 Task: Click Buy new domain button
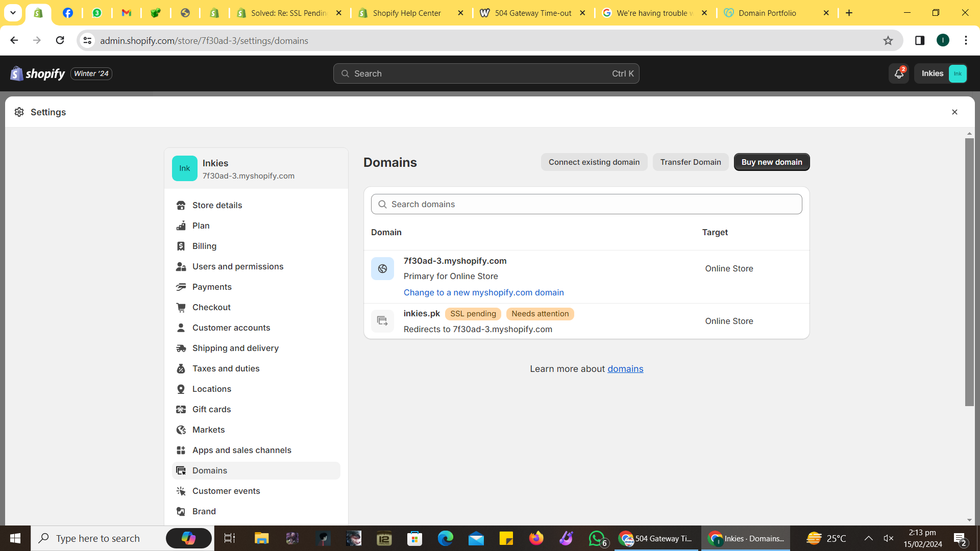771,162
